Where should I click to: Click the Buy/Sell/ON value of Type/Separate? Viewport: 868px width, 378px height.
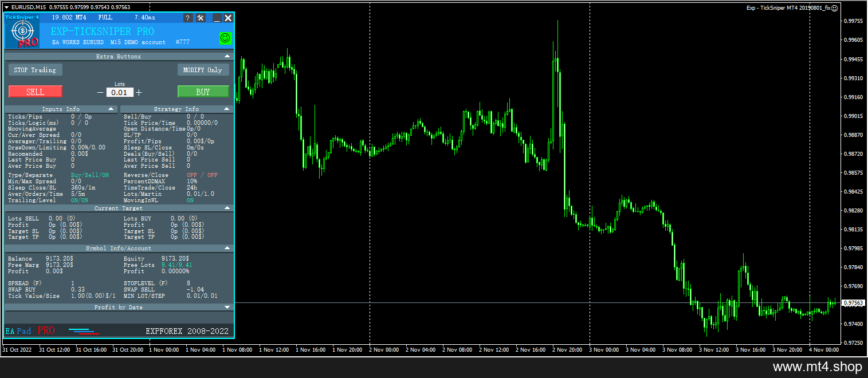pos(90,175)
